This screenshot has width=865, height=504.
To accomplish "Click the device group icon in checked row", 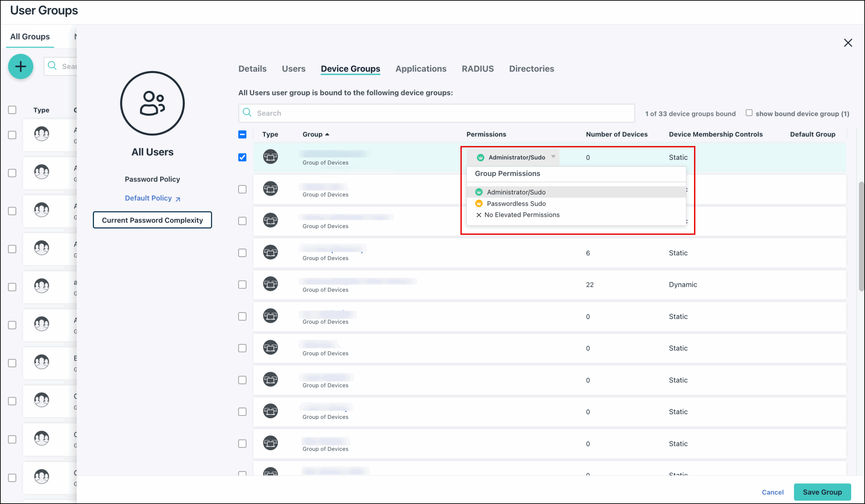I will pos(271,157).
